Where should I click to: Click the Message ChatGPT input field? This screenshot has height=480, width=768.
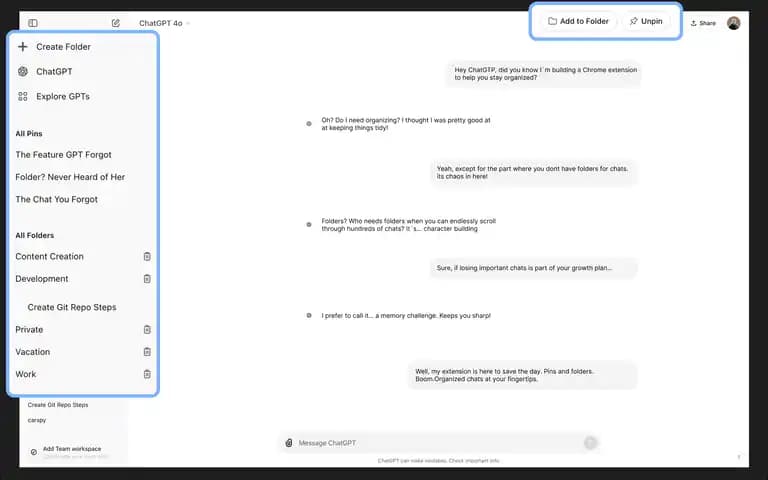coord(438,443)
